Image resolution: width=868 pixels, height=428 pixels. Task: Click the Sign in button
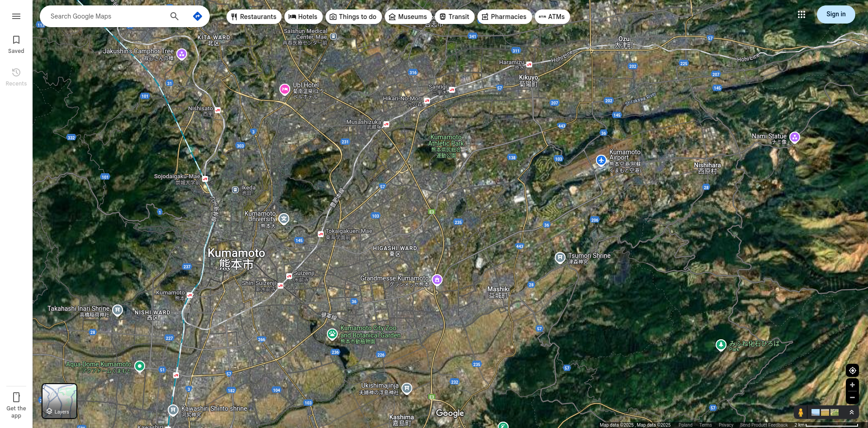pos(835,14)
